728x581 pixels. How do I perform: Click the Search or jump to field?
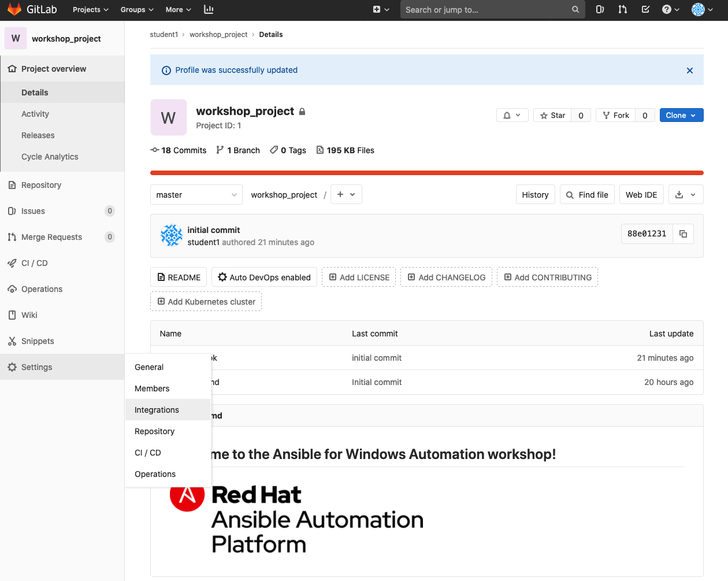pyautogui.click(x=485, y=10)
